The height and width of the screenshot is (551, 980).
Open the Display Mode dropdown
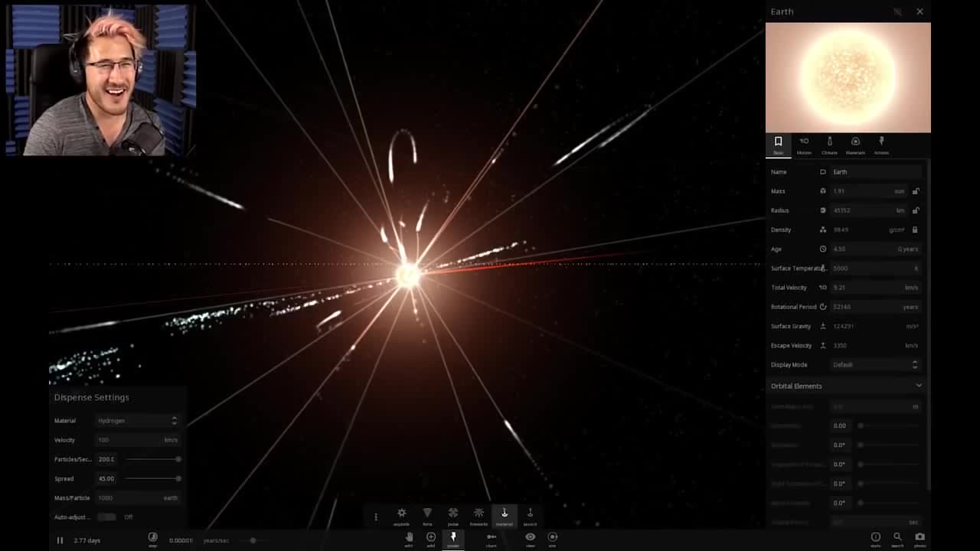[875, 365]
